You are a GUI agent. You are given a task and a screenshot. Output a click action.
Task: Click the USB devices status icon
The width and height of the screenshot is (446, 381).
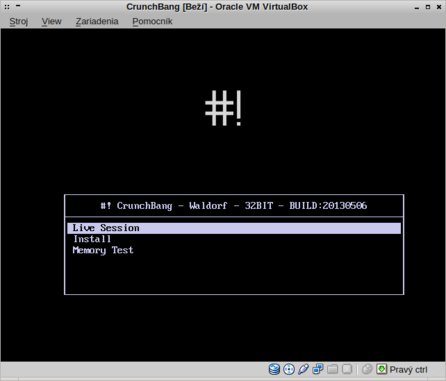303,369
